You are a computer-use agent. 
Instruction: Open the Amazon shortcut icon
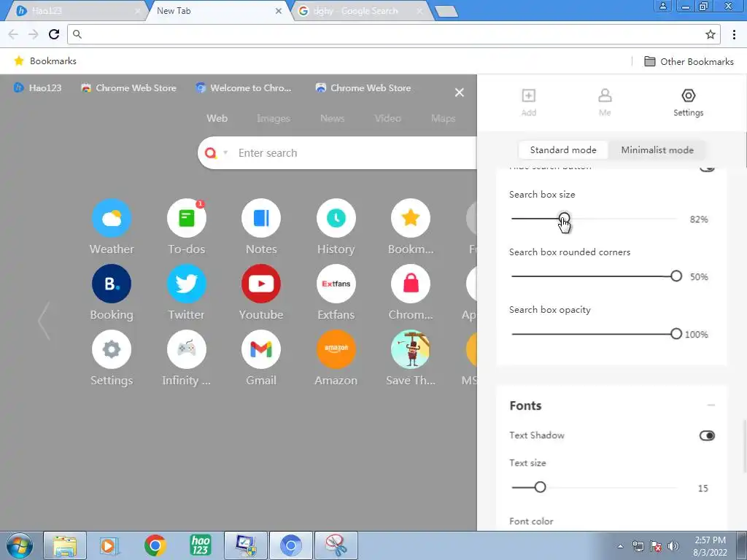click(x=336, y=349)
